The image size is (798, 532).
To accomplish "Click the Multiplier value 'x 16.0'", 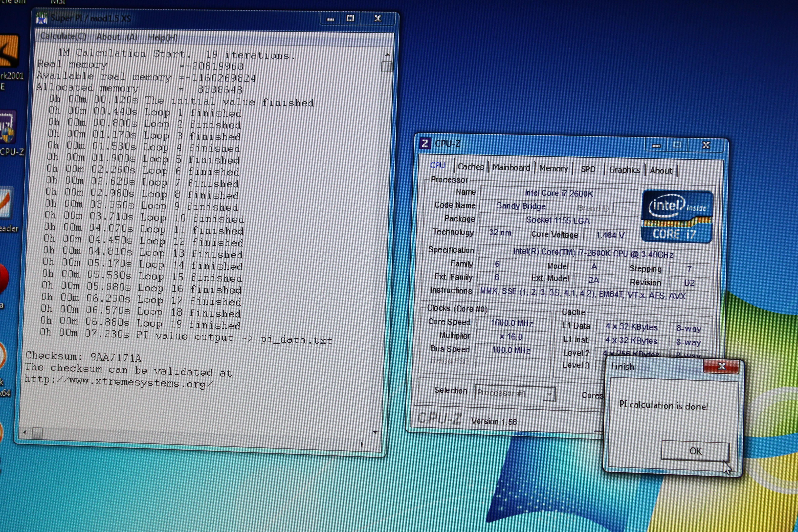I will (x=511, y=337).
